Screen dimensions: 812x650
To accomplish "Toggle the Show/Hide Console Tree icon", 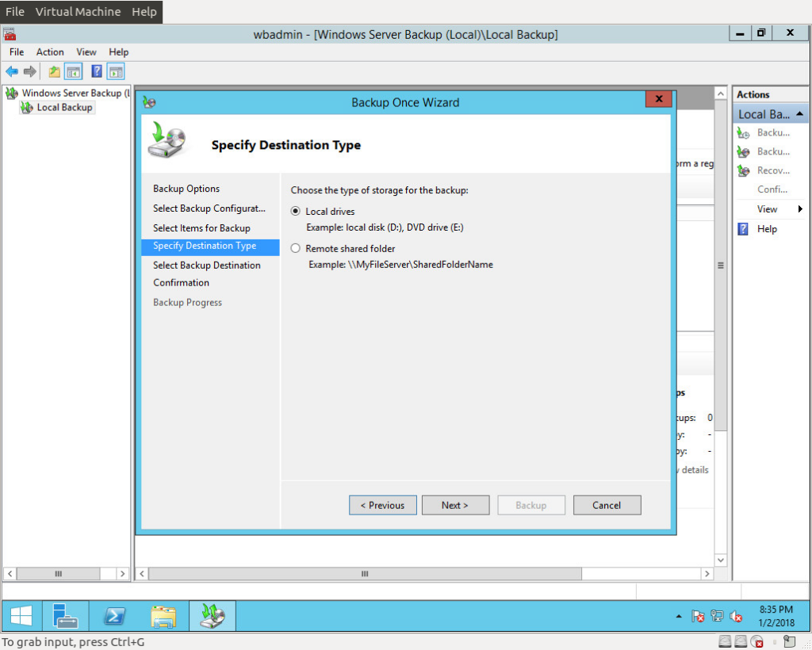I will click(x=74, y=71).
